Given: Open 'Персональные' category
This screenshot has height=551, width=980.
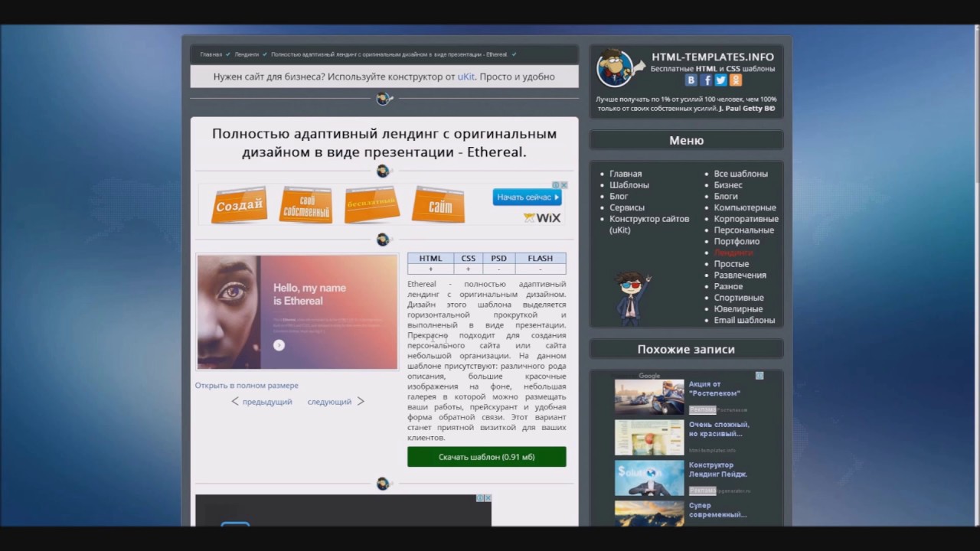Looking at the screenshot, I should point(744,230).
